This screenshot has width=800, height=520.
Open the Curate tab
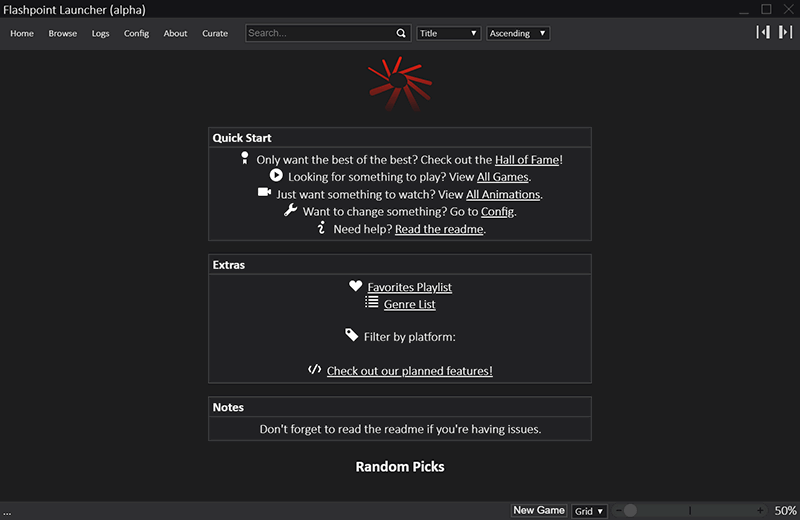coord(215,33)
